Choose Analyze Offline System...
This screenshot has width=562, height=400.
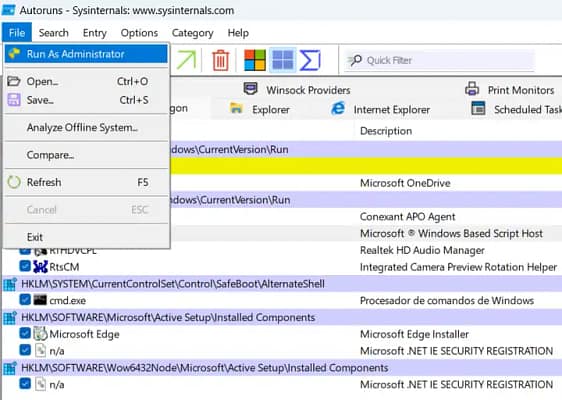tap(86, 127)
